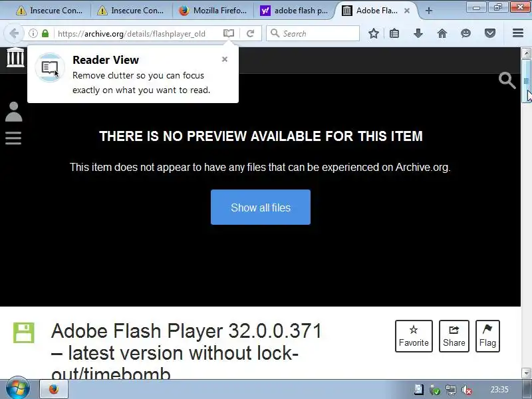Click the page scrollbar up arrow

click(x=526, y=53)
